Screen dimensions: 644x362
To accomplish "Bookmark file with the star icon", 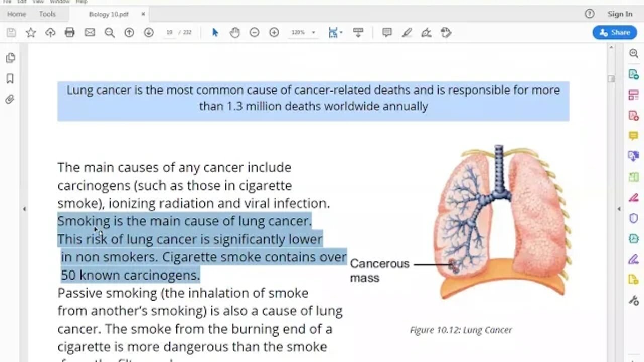I will (x=31, y=33).
